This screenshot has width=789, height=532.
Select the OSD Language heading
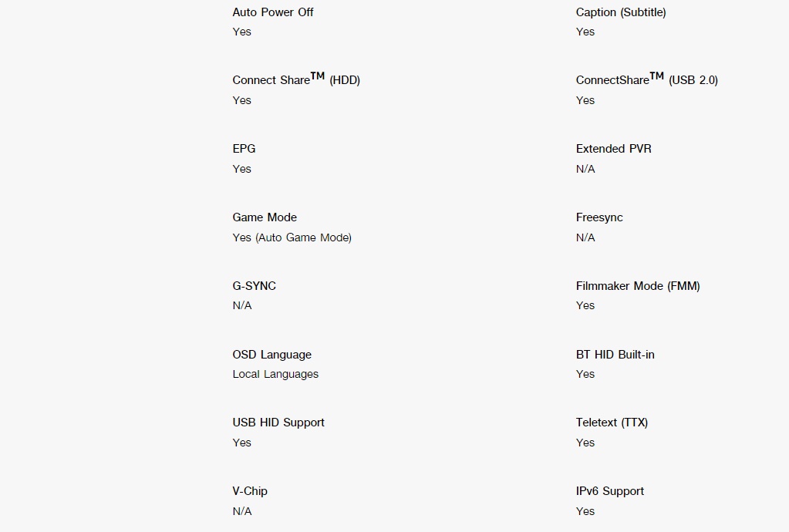(271, 355)
